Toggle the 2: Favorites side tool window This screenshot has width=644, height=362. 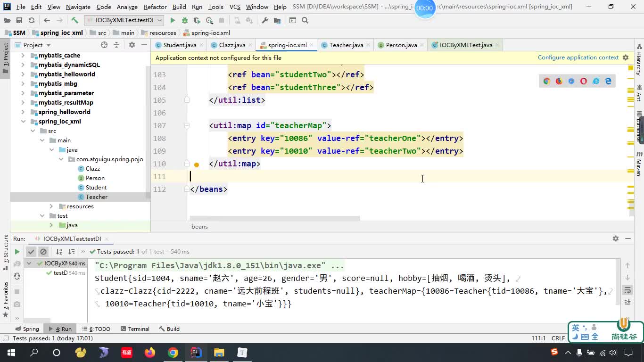[5, 299]
